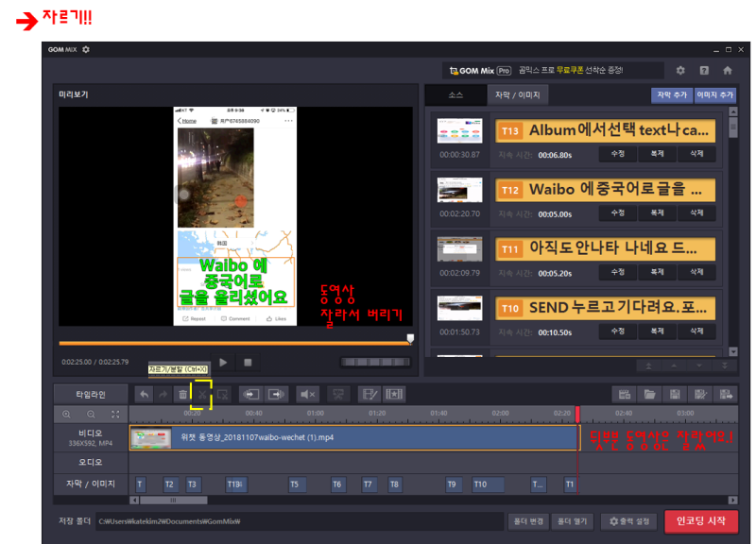Stop the preview playback
756x544 pixels.
248,363
